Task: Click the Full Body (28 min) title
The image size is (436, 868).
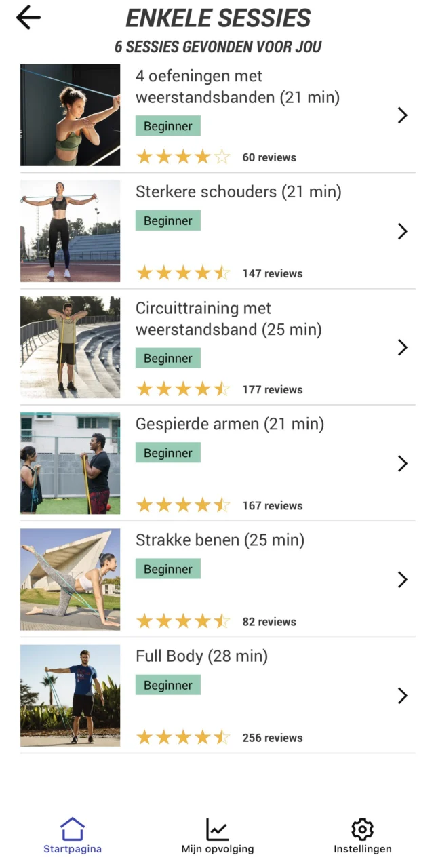Action: click(201, 656)
